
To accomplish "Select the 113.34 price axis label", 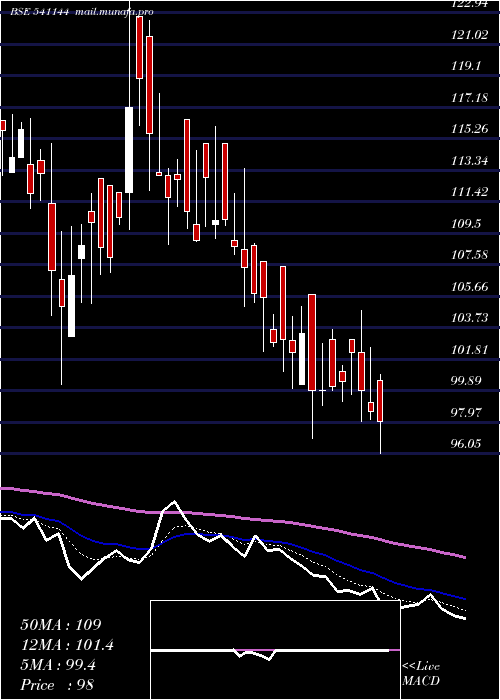I will (469, 161).
